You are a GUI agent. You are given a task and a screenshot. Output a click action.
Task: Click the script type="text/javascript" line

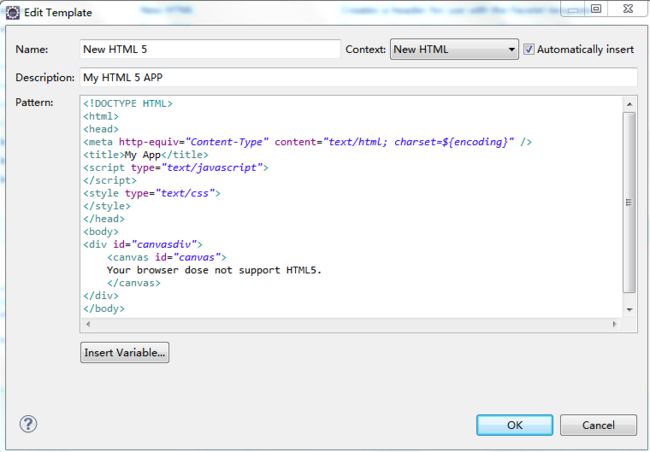click(x=176, y=168)
